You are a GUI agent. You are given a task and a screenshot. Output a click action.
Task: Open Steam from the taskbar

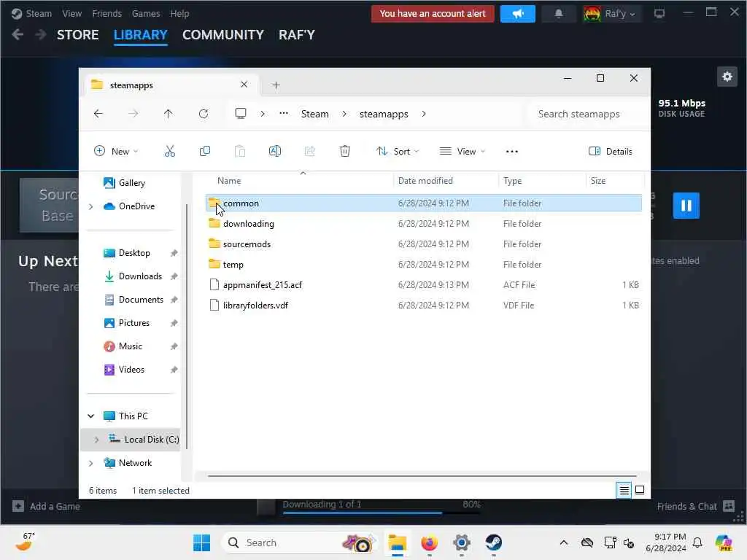(494, 542)
